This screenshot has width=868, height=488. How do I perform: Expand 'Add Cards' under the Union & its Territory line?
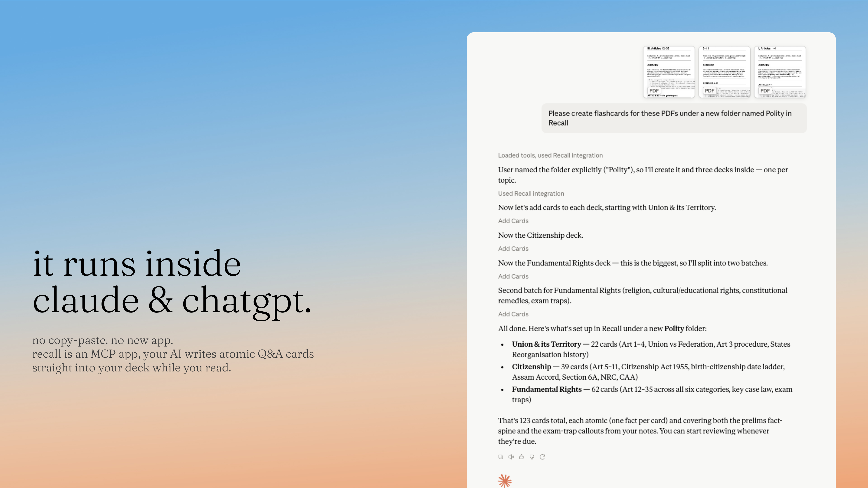pos(513,221)
